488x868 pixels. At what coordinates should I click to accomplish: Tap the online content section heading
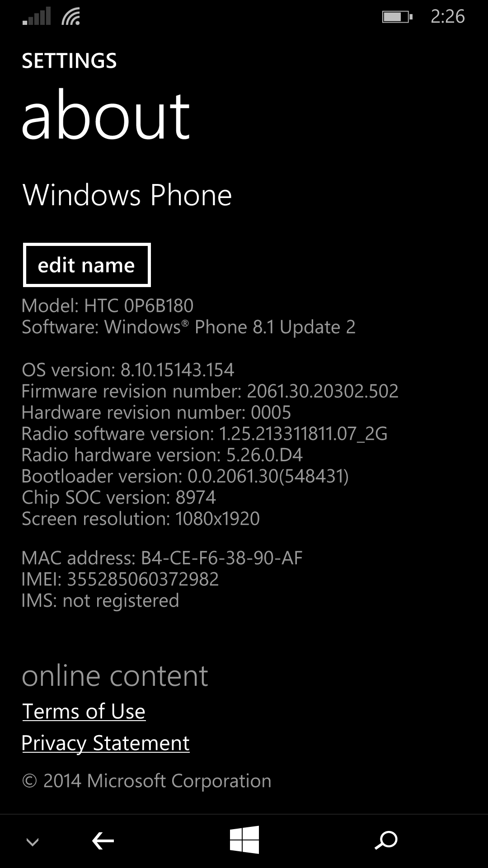115,676
